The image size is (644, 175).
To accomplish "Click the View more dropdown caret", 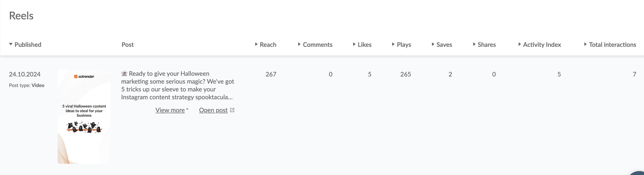I will 187,109.
